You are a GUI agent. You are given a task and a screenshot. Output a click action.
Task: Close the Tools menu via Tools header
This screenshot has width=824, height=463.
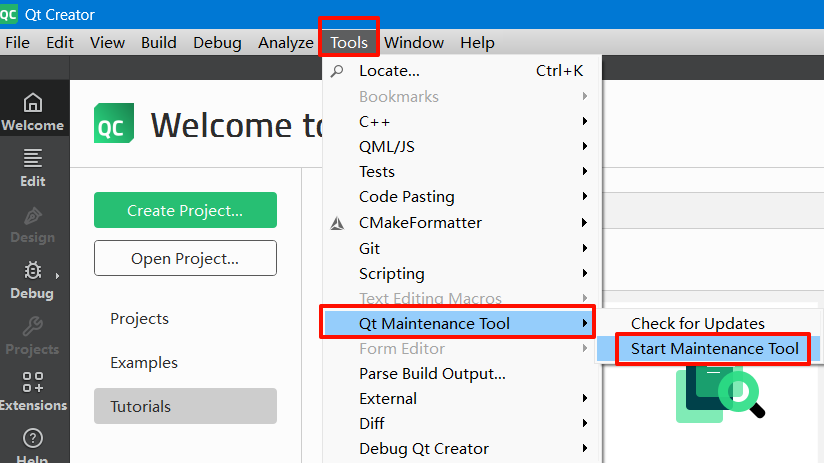(349, 43)
